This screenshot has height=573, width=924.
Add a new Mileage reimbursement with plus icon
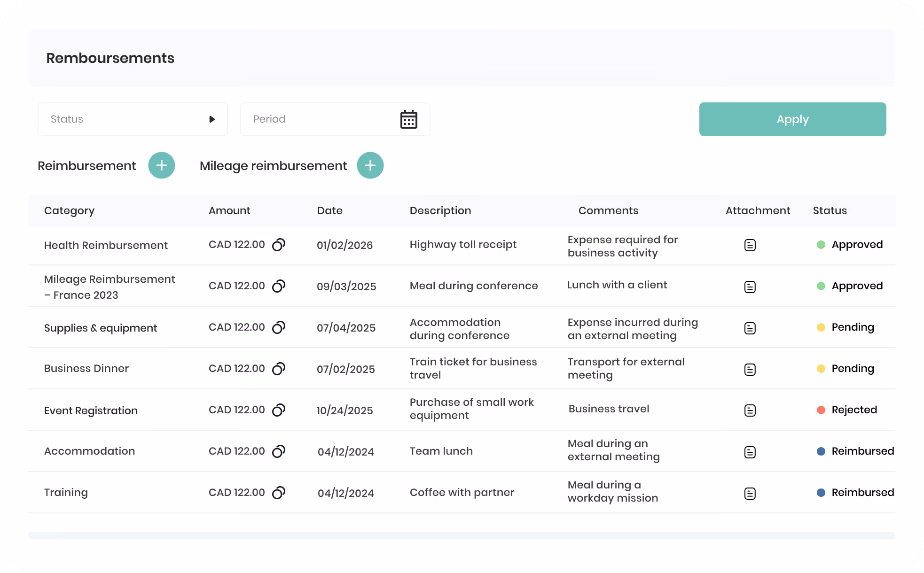click(x=370, y=165)
